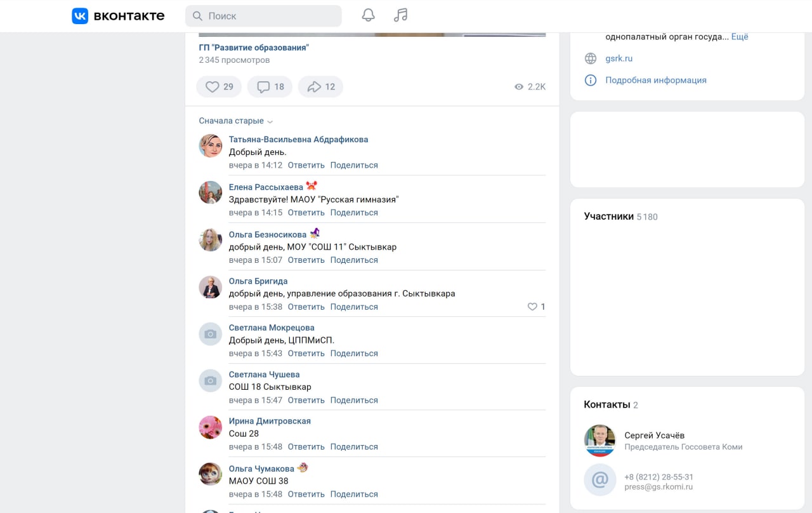Open Татьяна-Васильевна Абдрафикова's avatar

coord(211,145)
